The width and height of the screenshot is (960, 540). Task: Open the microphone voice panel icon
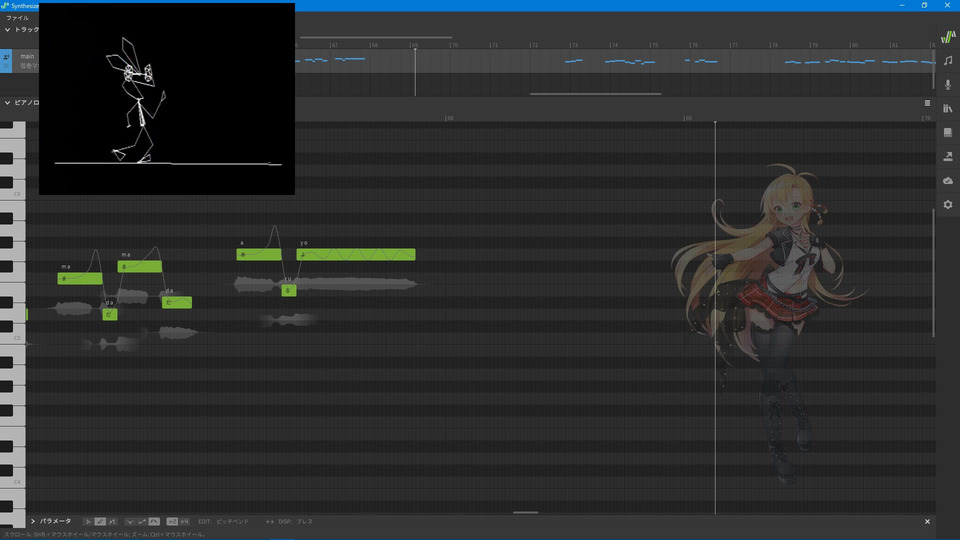(948, 84)
